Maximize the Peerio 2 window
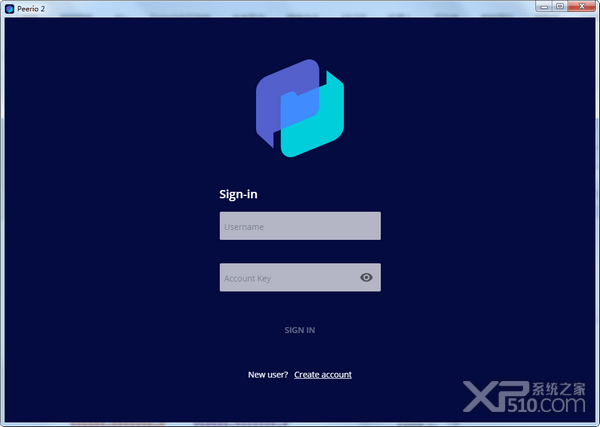600x427 pixels. [x=560, y=6]
